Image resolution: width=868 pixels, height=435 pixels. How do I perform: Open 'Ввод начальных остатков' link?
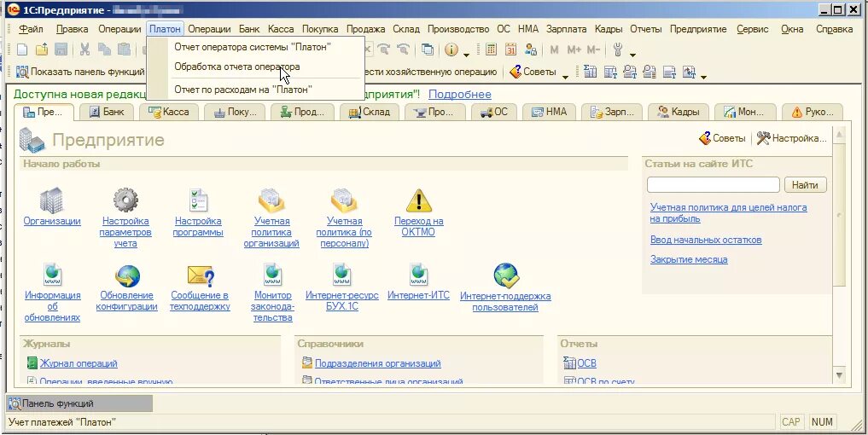706,241
